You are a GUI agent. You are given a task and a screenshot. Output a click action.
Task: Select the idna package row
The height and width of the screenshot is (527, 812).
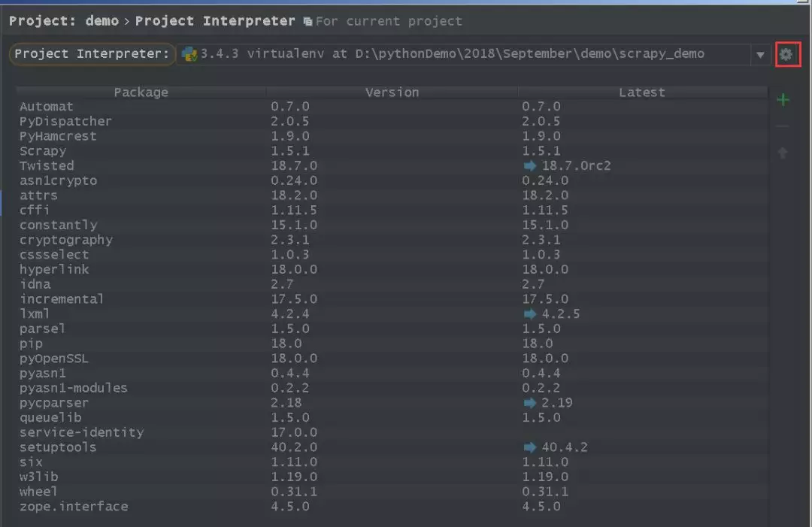click(392, 284)
